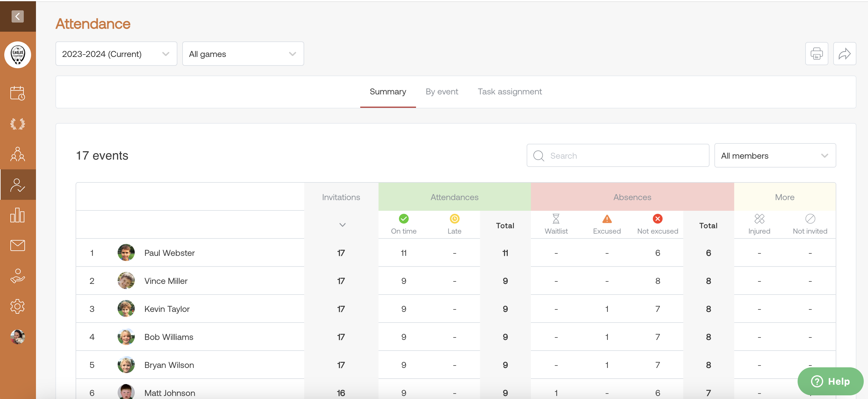
Task: Open Vince Miller's player row
Action: click(x=456, y=281)
